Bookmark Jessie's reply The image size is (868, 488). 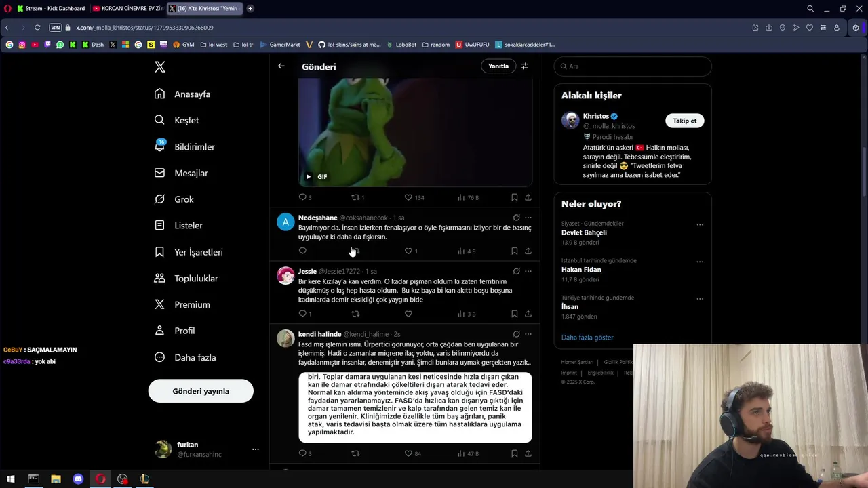pyautogui.click(x=514, y=314)
